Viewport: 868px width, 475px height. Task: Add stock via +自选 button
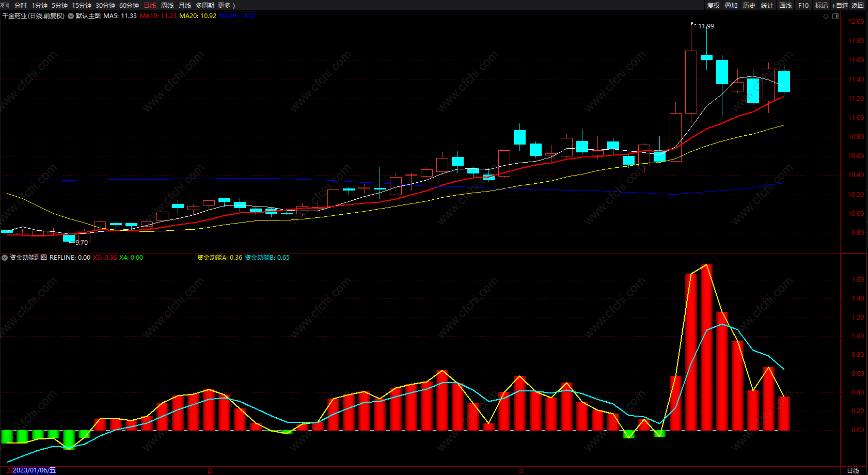tap(840, 6)
